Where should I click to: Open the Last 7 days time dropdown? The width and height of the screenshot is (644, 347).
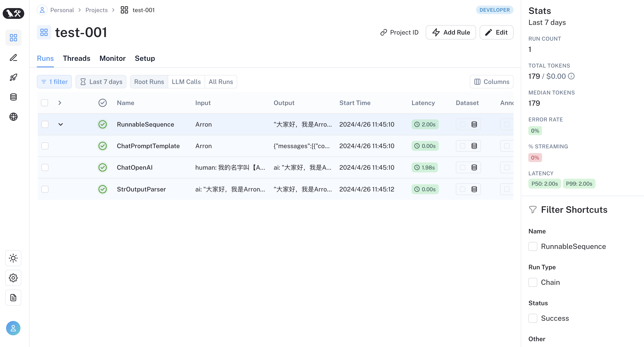point(101,82)
